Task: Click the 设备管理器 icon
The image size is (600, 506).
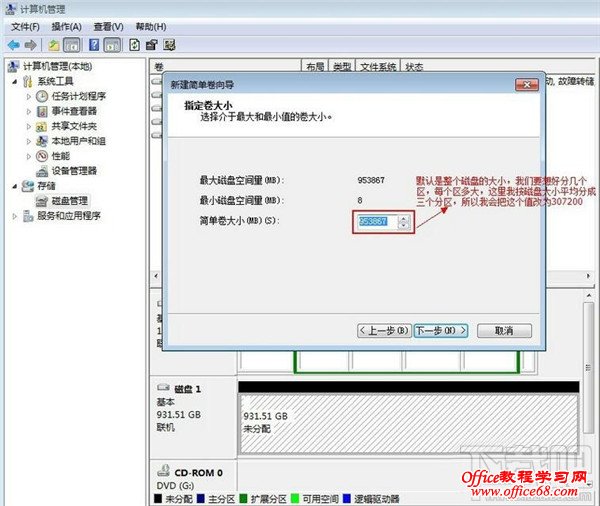Action: coord(42,171)
